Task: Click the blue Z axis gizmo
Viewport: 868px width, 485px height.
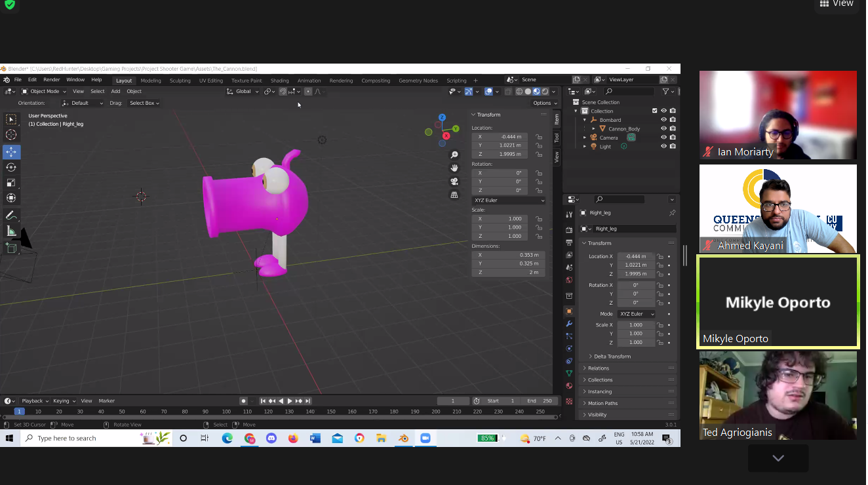Action: tap(442, 117)
